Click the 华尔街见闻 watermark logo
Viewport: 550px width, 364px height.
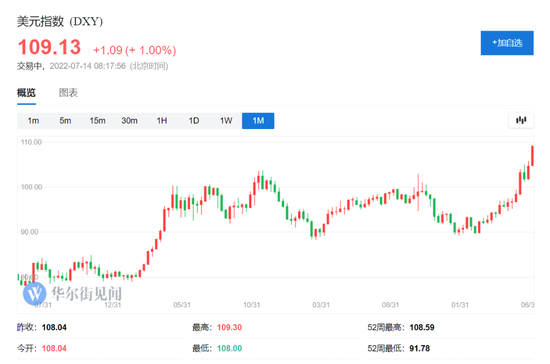coord(72,293)
